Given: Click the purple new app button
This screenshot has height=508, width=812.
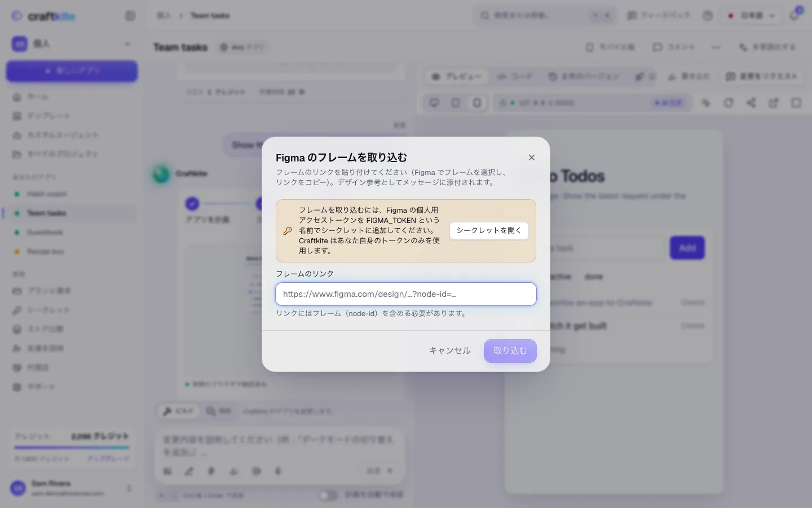Looking at the screenshot, I should click(72, 71).
